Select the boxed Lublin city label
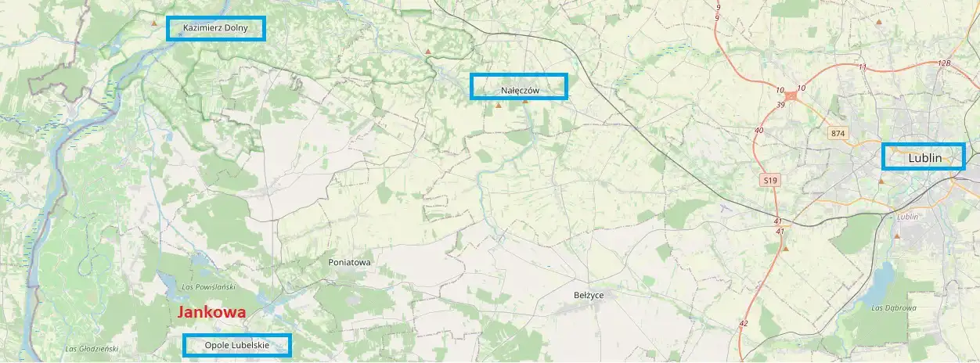This screenshot has width=980, height=363. (924, 156)
